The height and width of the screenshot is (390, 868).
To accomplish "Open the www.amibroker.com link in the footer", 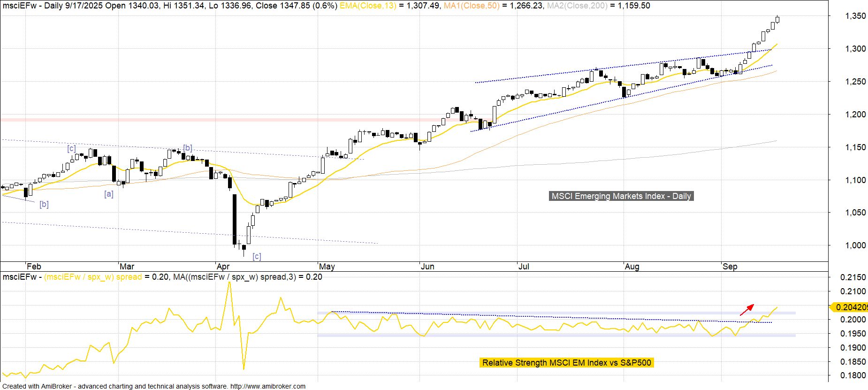I will pos(267,386).
